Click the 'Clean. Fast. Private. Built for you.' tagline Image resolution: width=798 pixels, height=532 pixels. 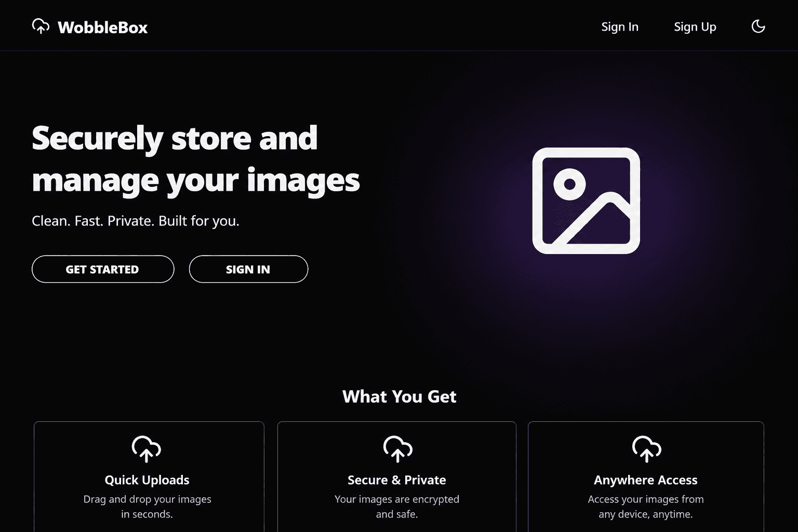[136, 221]
